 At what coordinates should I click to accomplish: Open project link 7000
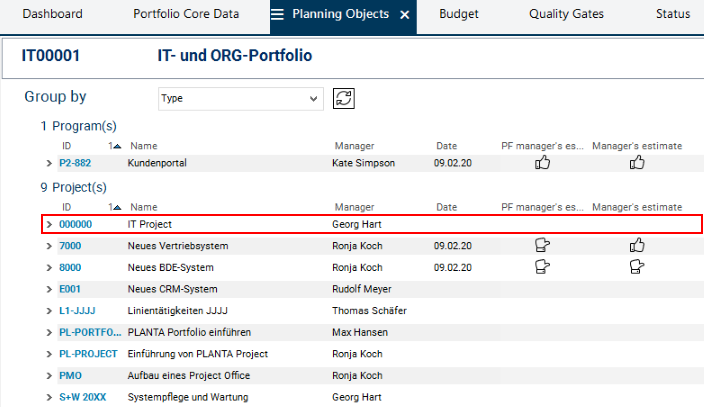point(70,246)
